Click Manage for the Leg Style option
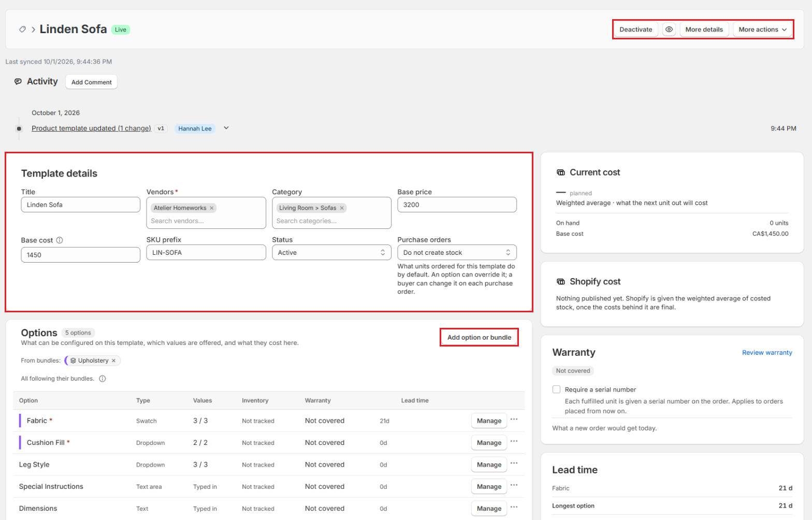The image size is (812, 520). pos(489,465)
